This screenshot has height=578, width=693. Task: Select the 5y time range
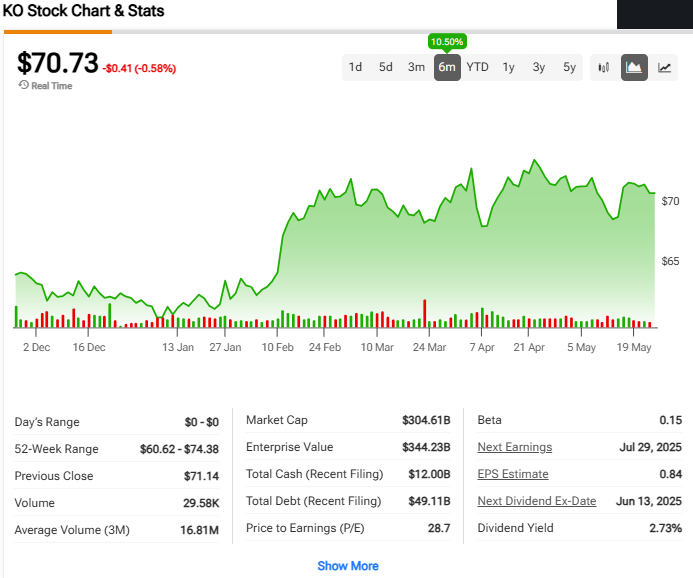pyautogui.click(x=569, y=67)
